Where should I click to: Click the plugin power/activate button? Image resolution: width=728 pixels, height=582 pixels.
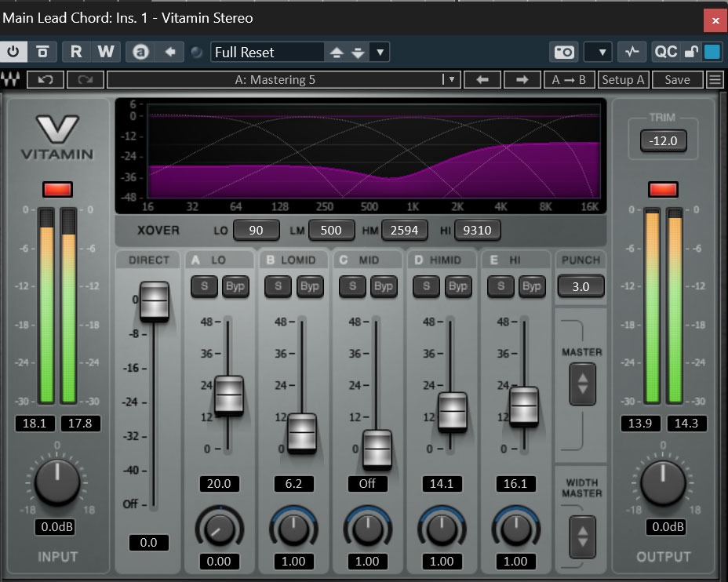[x=13, y=53]
